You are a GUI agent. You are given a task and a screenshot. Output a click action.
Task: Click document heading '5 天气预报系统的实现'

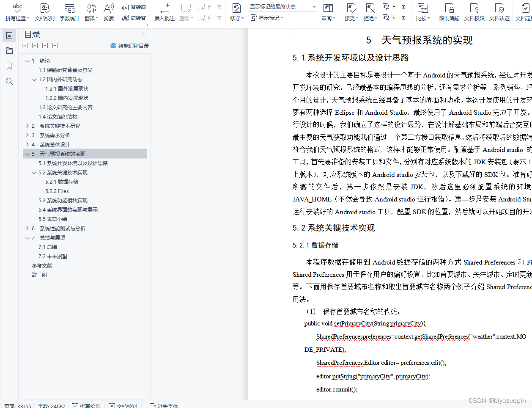click(x=419, y=40)
